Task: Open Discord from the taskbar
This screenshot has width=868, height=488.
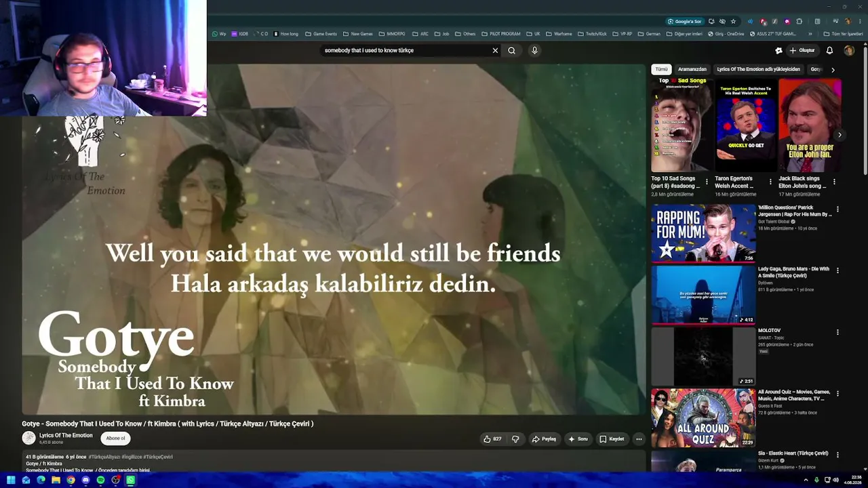Action: (85, 480)
